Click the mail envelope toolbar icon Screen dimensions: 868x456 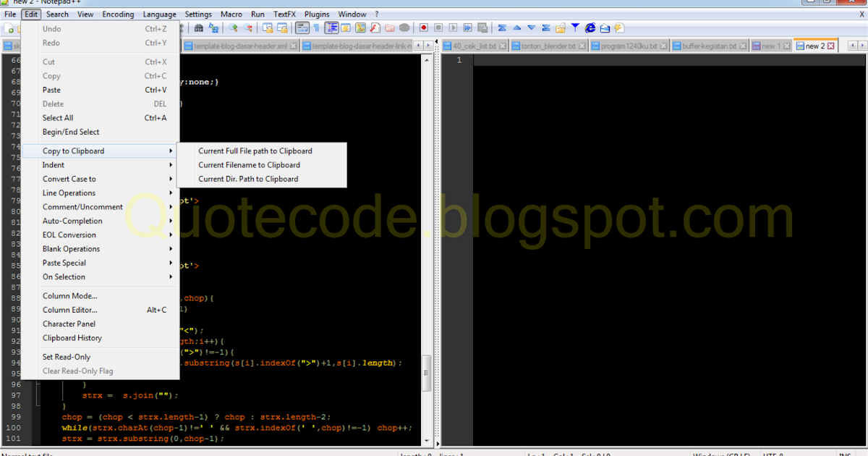click(605, 28)
